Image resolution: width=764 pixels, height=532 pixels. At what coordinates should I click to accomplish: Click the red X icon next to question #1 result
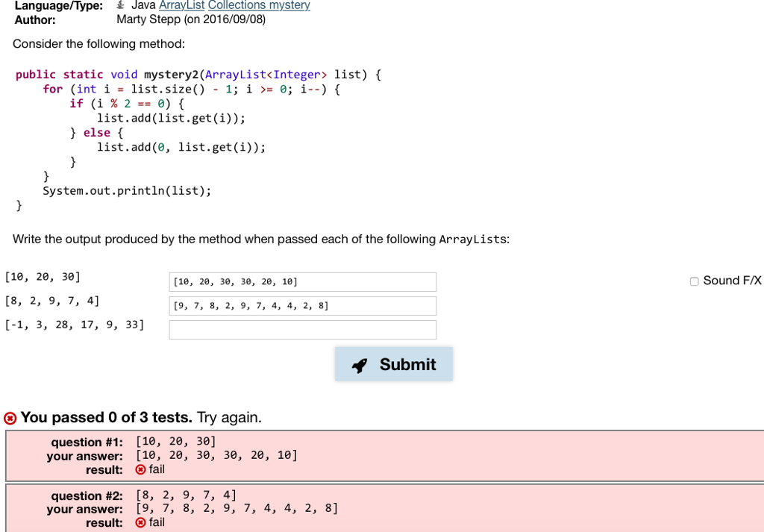point(140,469)
